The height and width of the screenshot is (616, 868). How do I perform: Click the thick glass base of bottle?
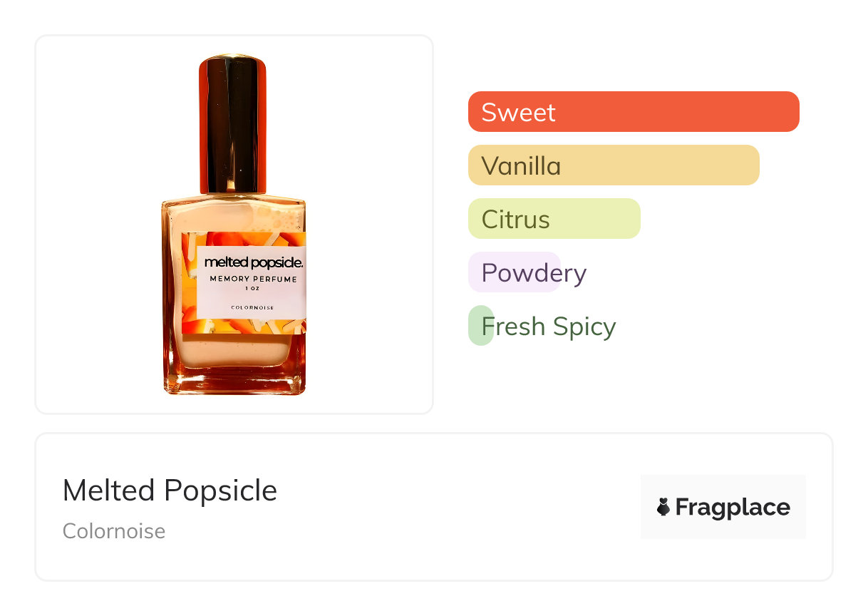(234, 380)
